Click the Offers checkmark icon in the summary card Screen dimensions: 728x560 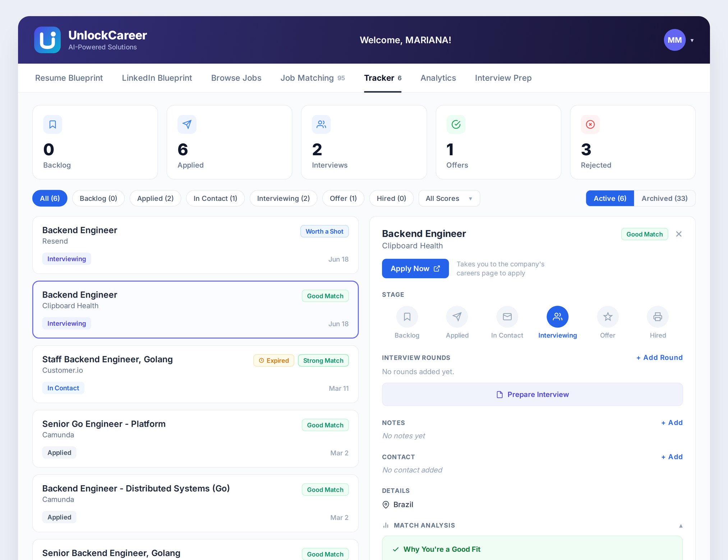point(456,124)
